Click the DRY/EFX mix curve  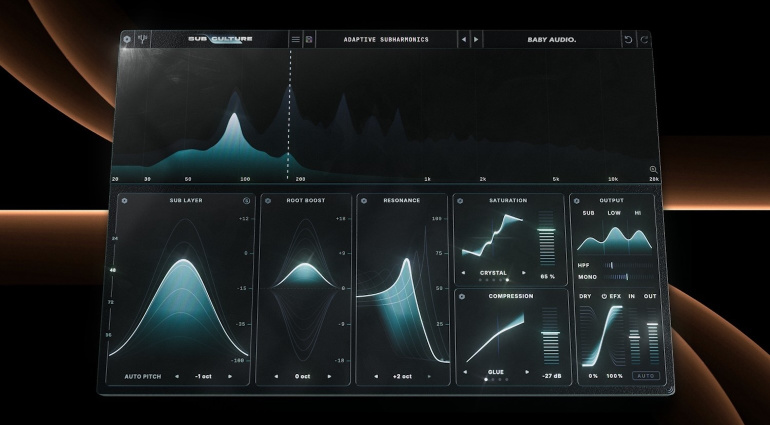[x=602, y=336]
